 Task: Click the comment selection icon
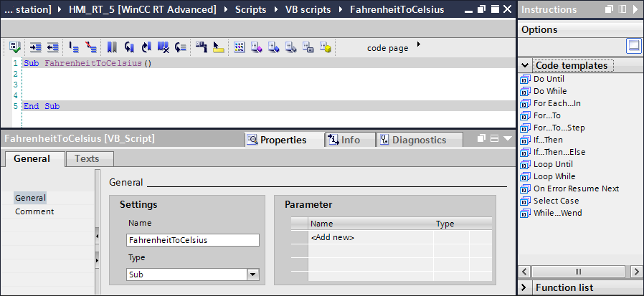74,47
